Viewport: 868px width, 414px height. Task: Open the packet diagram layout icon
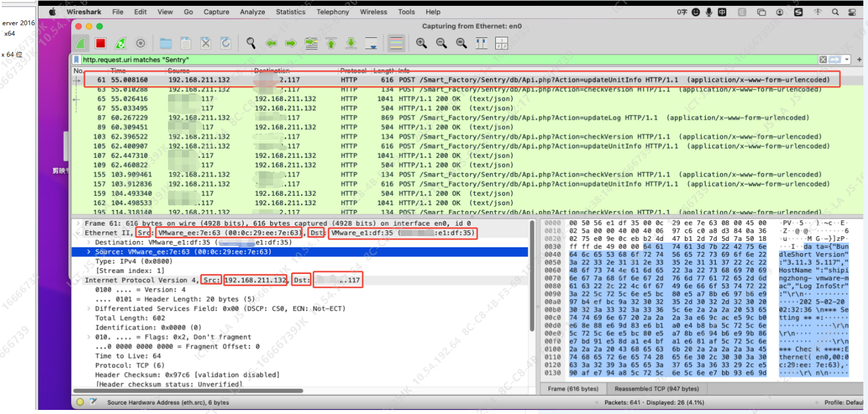tap(502, 43)
